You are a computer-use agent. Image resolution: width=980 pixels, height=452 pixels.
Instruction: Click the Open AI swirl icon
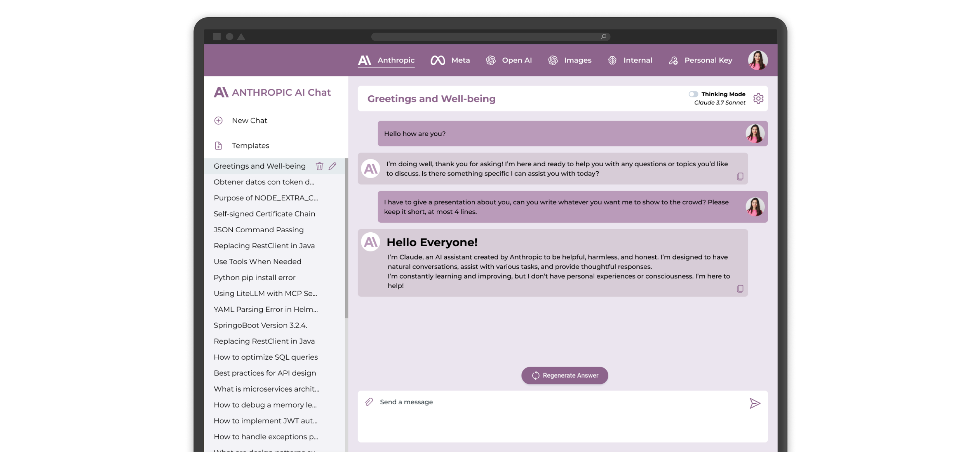pos(491,60)
